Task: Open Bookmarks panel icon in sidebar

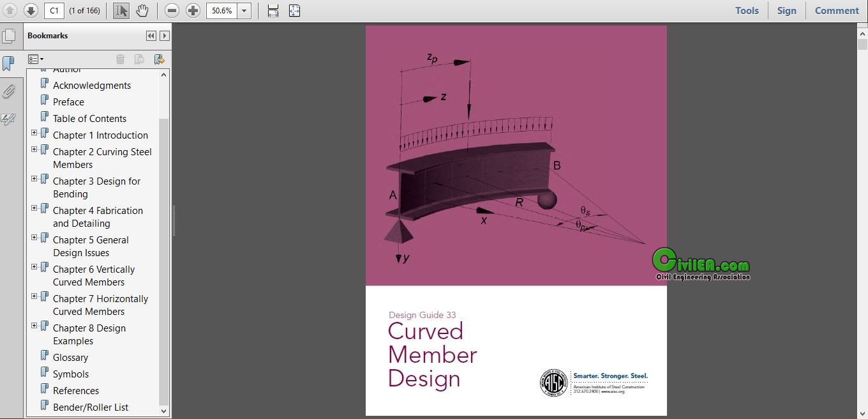Action: click(8, 63)
